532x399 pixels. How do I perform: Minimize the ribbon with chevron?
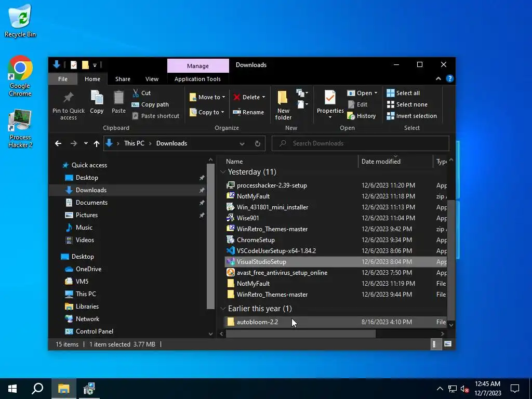[438, 79]
